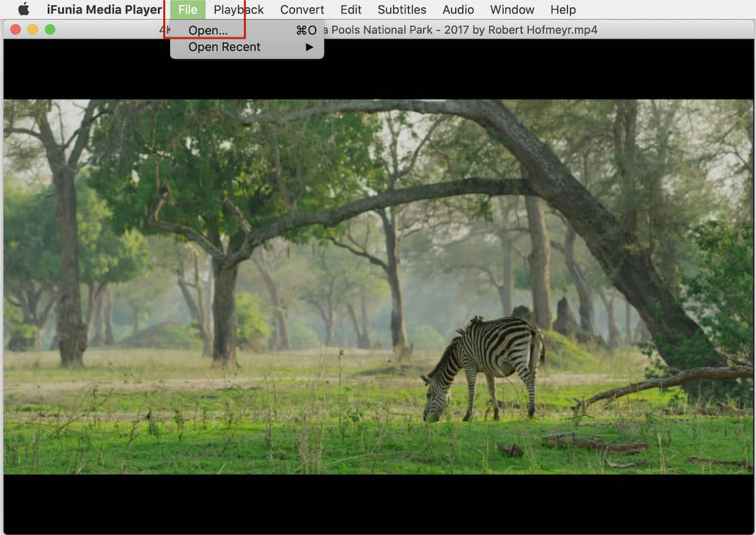Open the iFunia Media Player app menu
This screenshot has width=756, height=535.
(x=104, y=9)
